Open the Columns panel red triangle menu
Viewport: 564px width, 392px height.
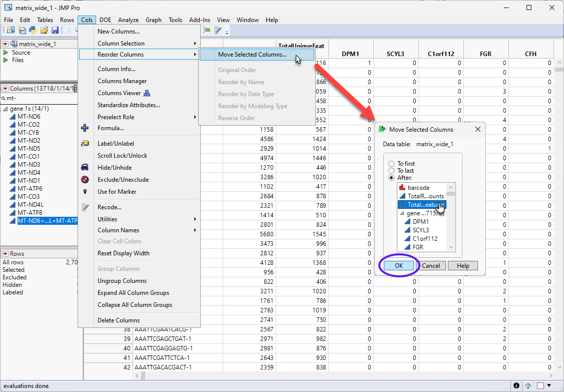coord(6,89)
